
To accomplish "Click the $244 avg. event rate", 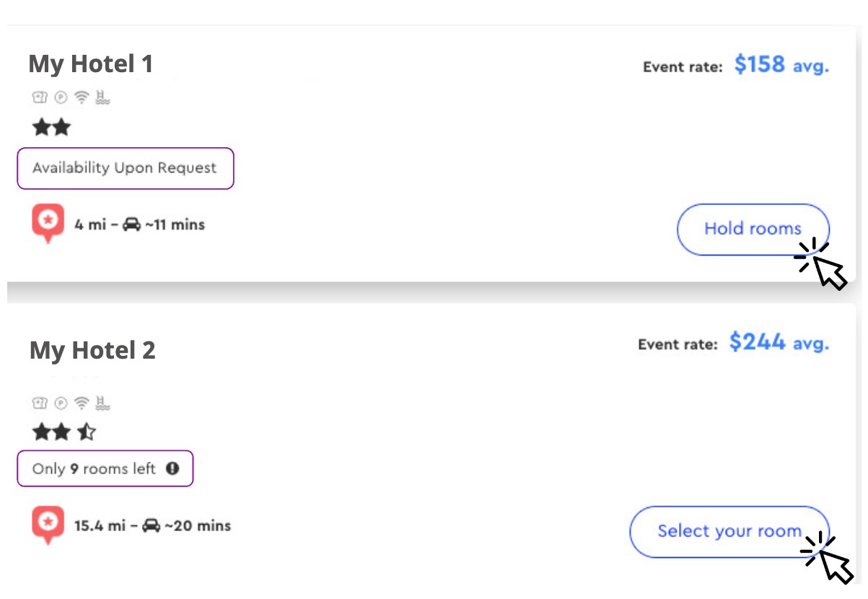I will tap(779, 342).
